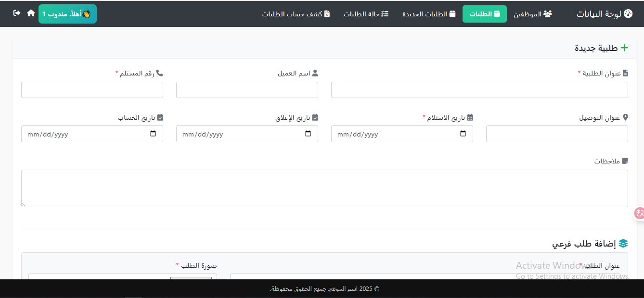644x298 pixels.
Task: Click the phone icon next to رقم المستلم
Action: pos(160,73)
